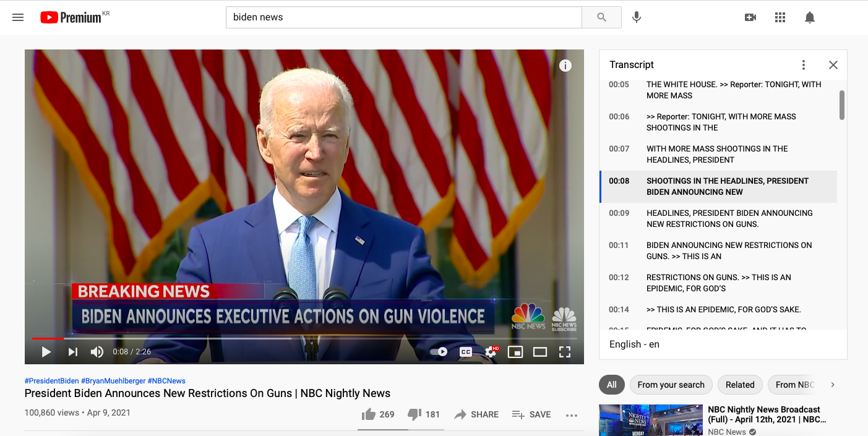
Task: Jump to transcript line at 00:05
Action: (x=718, y=90)
